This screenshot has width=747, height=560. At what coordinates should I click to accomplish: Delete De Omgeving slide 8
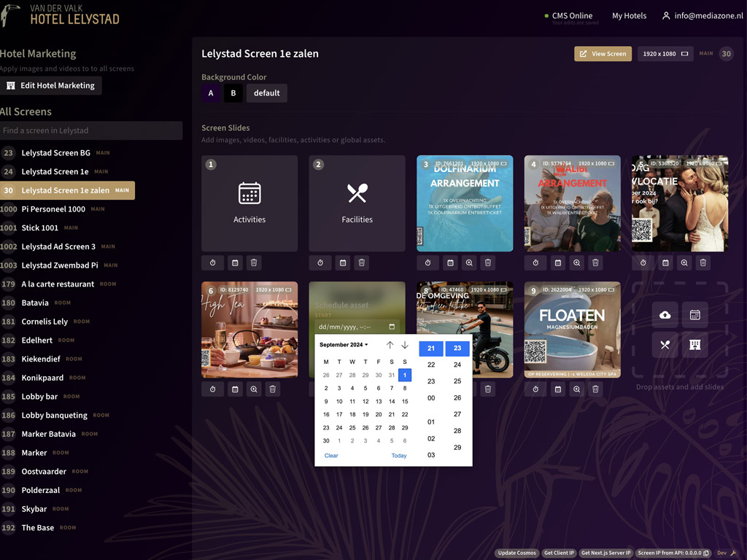coord(488,389)
